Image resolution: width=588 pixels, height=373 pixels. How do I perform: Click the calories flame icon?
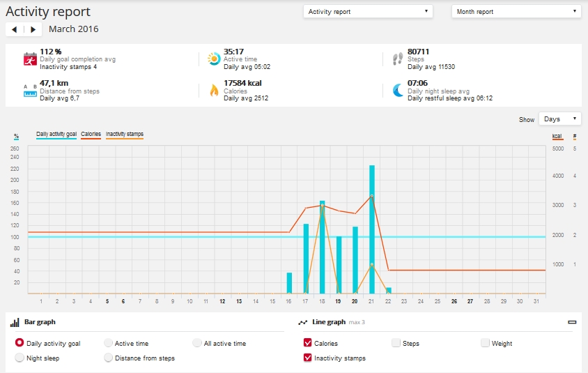click(213, 91)
